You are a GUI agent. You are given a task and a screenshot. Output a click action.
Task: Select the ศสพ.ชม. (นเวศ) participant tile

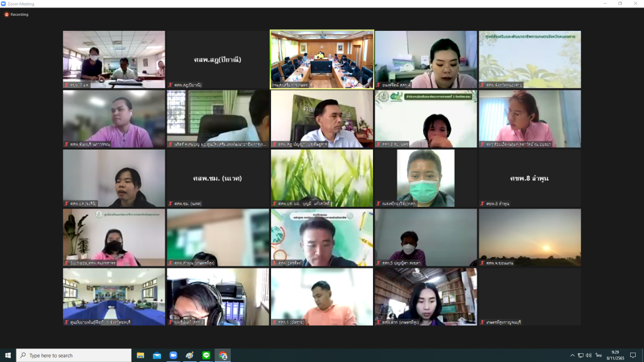pyautogui.click(x=218, y=178)
